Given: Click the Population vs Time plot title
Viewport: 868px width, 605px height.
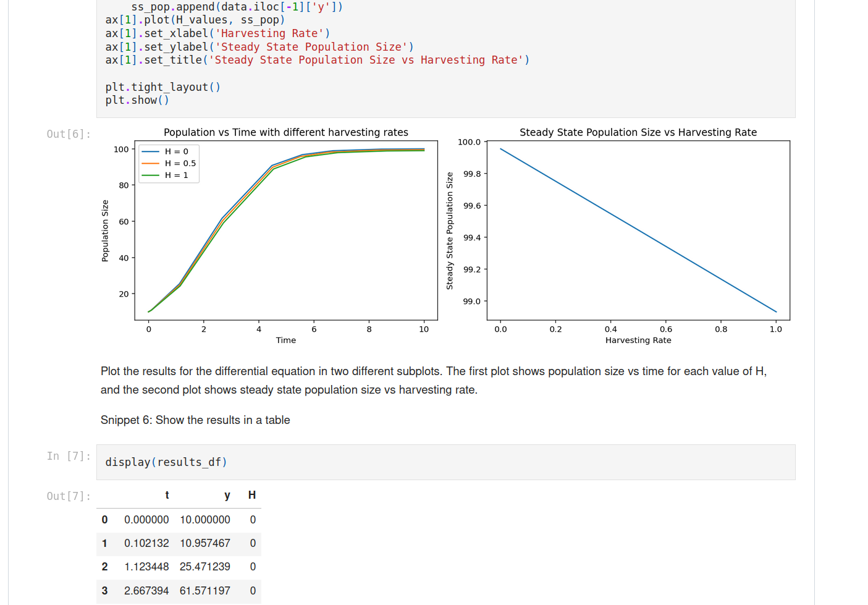Looking at the screenshot, I should tap(285, 132).
